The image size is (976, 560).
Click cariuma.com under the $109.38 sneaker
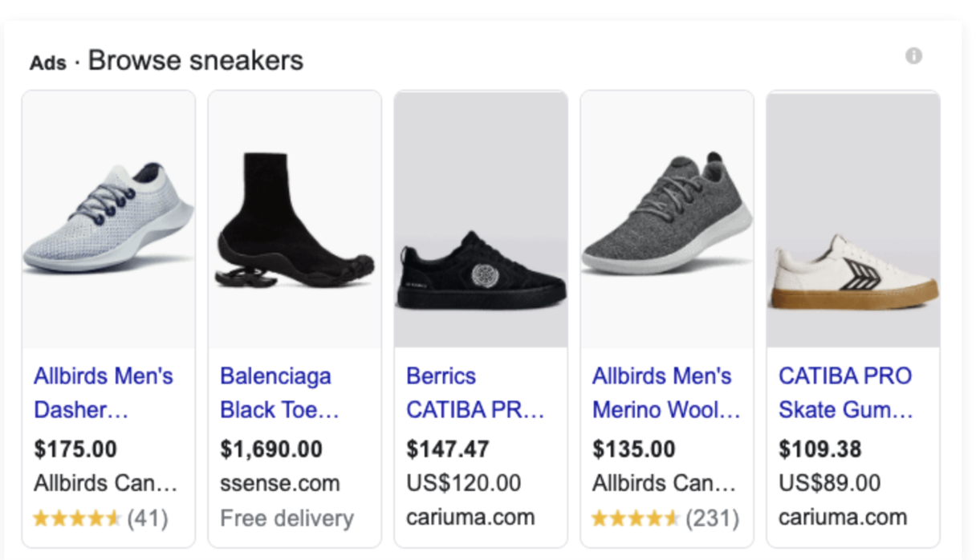[x=843, y=518]
